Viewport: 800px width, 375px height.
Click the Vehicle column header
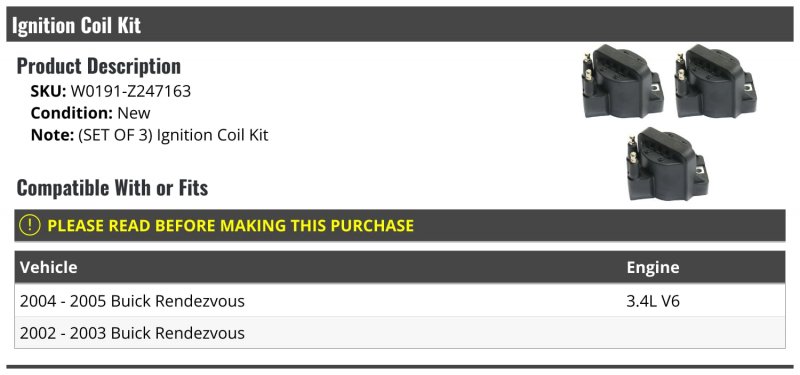(x=48, y=267)
